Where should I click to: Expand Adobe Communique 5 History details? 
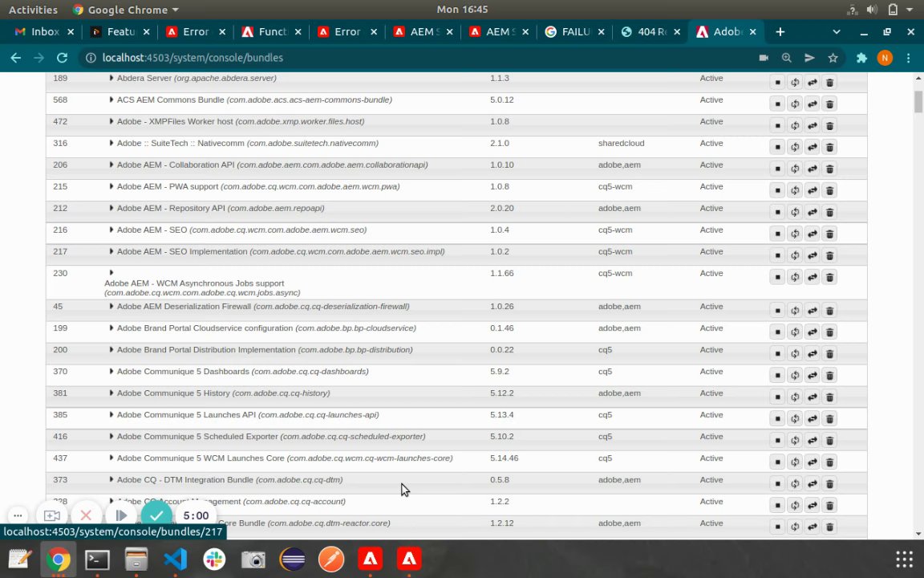111,393
